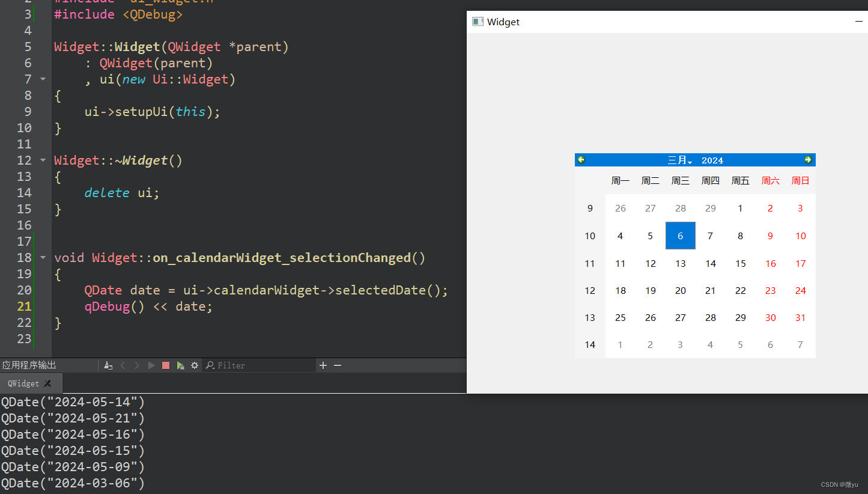The image size is (868, 494).
Task: Place cursor on qDebug() << date line
Action: [148, 306]
